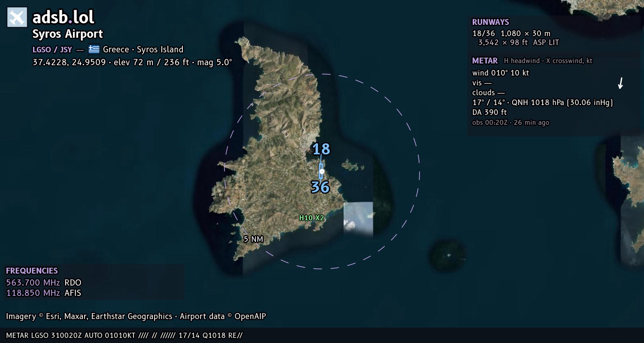Click the clouds — line

489,93
